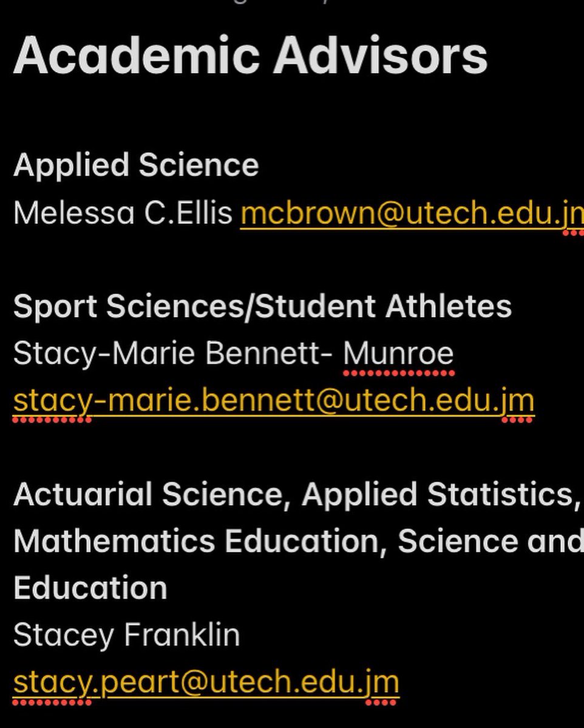
Task: Open the mcbrown@utech.edu.jm email link
Action: pos(412,214)
